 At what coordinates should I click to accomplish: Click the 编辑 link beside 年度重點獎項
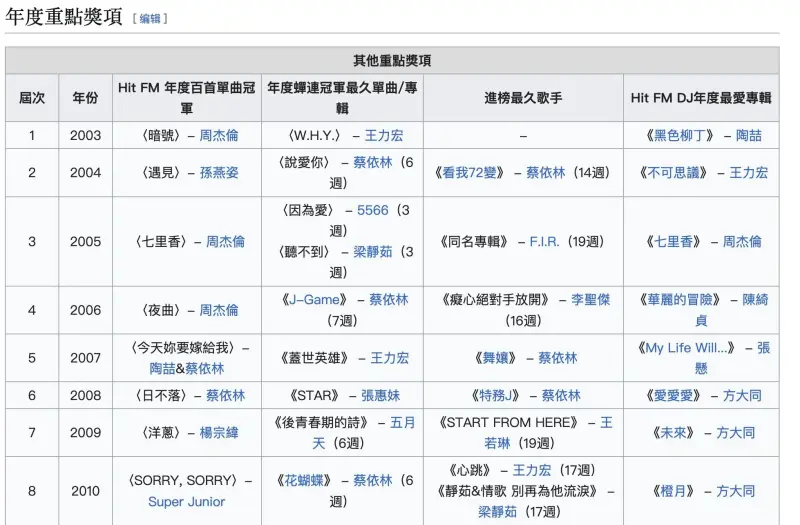149,19
